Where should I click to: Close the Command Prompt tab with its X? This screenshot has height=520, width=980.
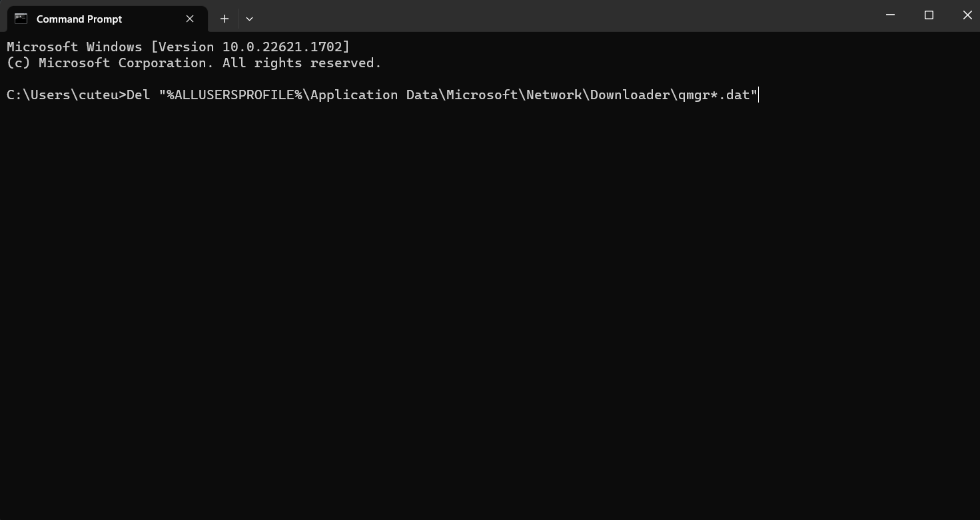point(189,19)
